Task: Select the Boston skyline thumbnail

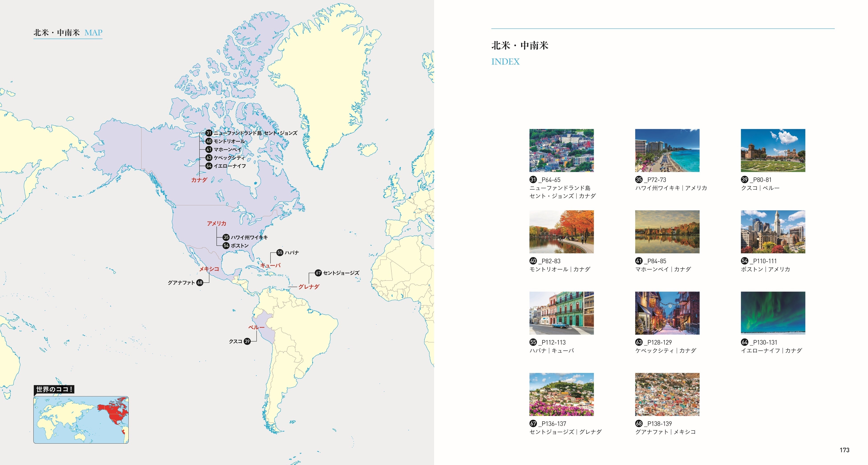Action: tap(773, 231)
